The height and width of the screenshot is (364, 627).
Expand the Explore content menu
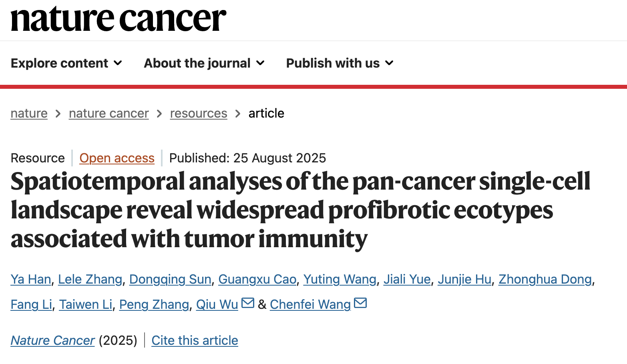(x=66, y=63)
